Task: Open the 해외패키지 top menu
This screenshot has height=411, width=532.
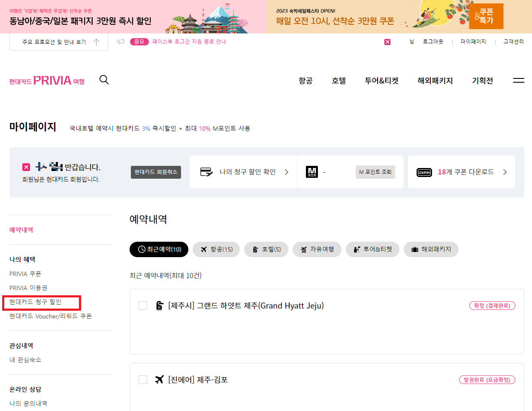Action: pos(435,81)
